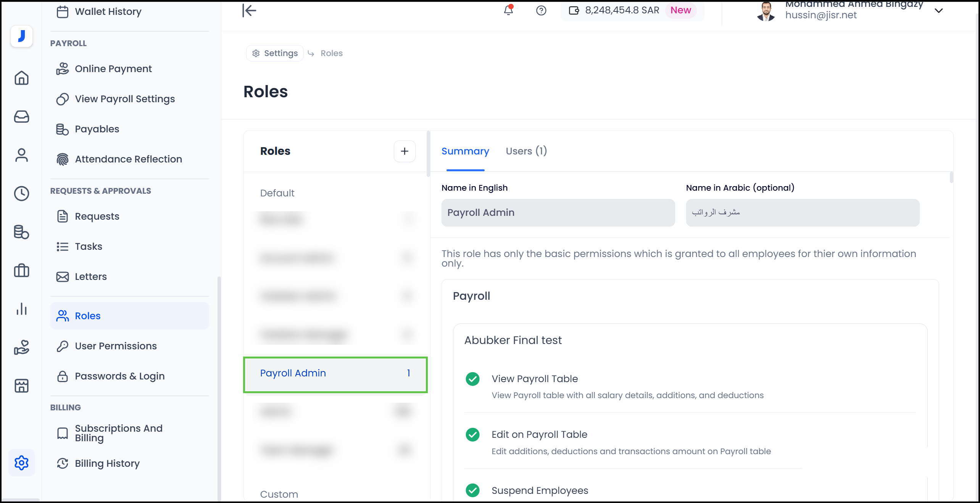This screenshot has height=503, width=980.
Task: Open the Home icon in the left rail
Action: pos(21,78)
